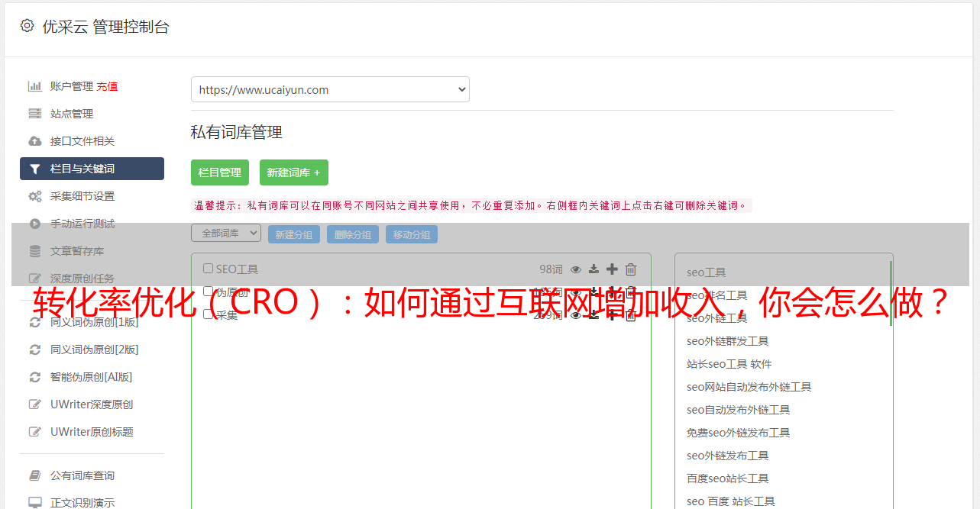Viewport: 980px width, 509px height.
Task: Click the play circle icon for 手动运行测试
Action: click(x=35, y=224)
